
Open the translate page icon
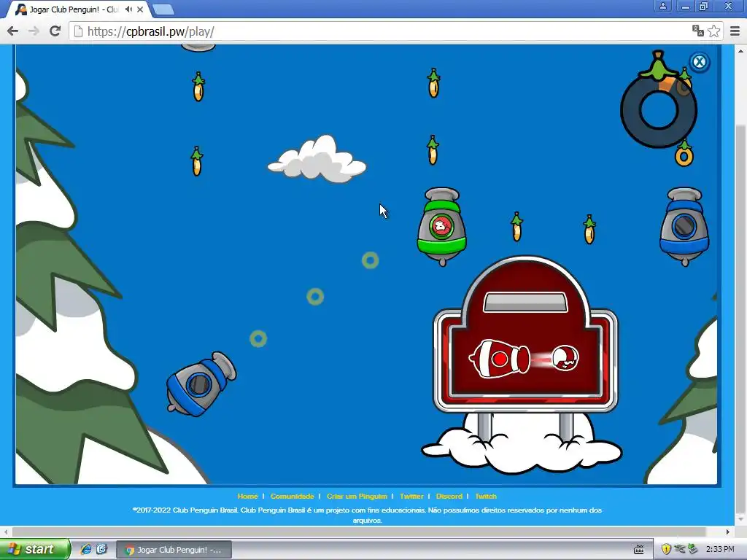coord(698,31)
